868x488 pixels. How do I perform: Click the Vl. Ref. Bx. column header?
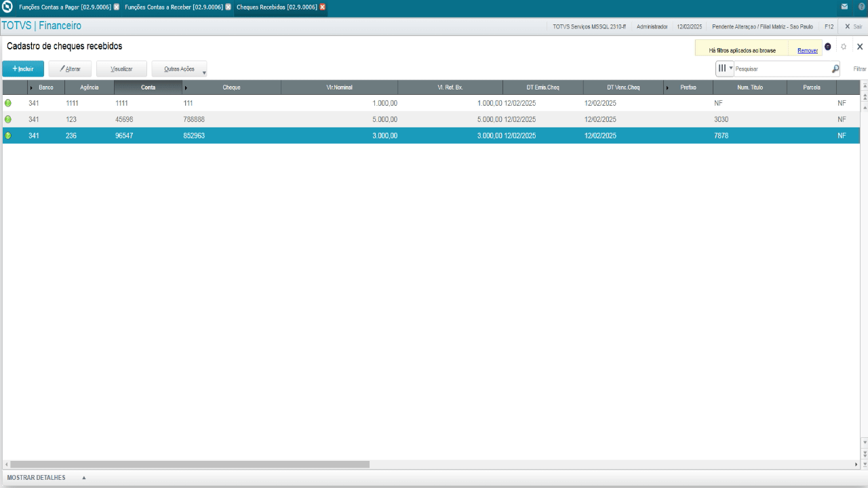pyautogui.click(x=450, y=87)
